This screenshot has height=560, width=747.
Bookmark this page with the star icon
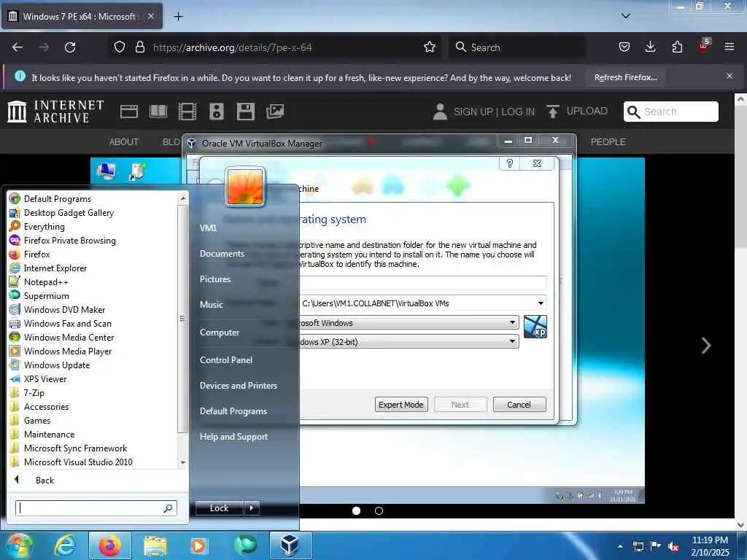429,47
